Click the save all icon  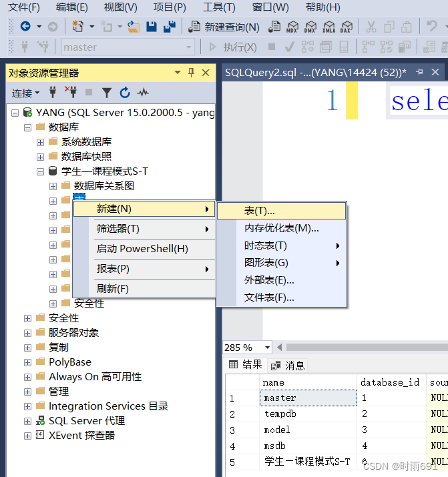coord(170,27)
